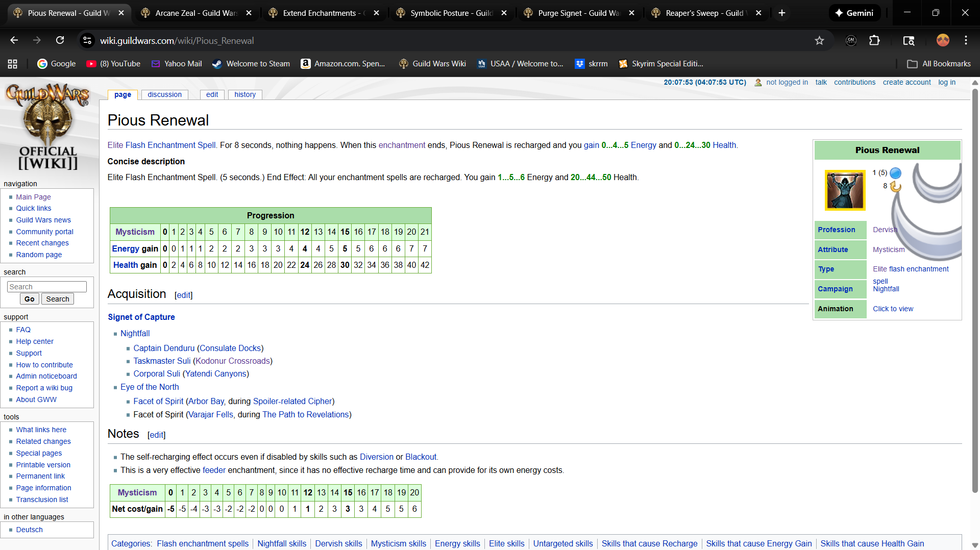The width and height of the screenshot is (980, 550).
Task: Open the Google bookmark
Action: point(57,64)
